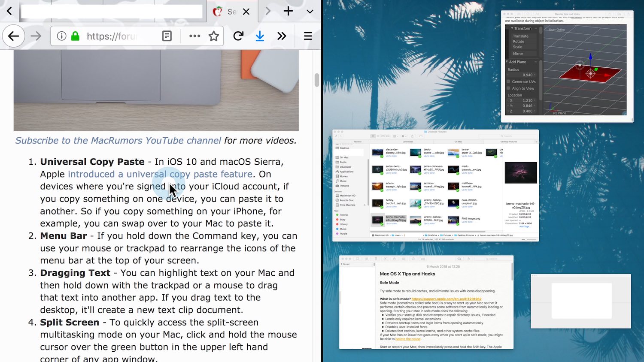Click the MacBook video image above the article
The width and height of the screenshot is (644, 362).
156,90
